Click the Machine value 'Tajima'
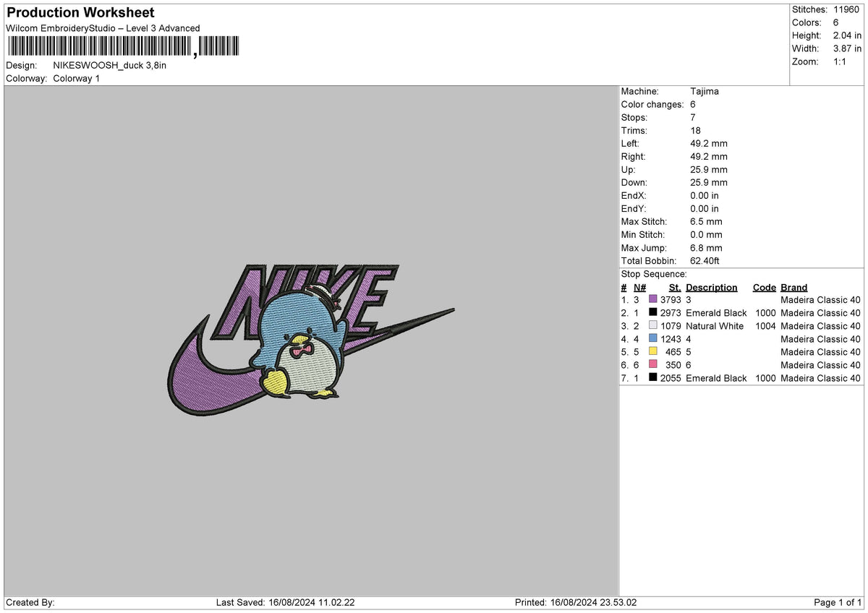This screenshot has height=613, width=868. (705, 91)
